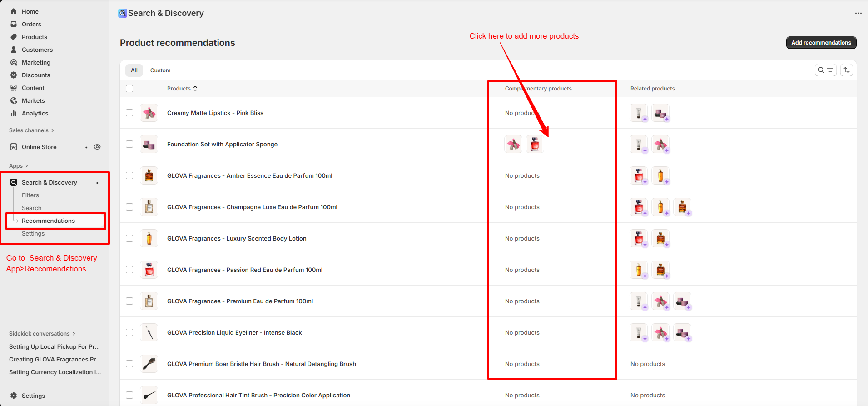Open the Orders sidebar icon

click(x=14, y=24)
